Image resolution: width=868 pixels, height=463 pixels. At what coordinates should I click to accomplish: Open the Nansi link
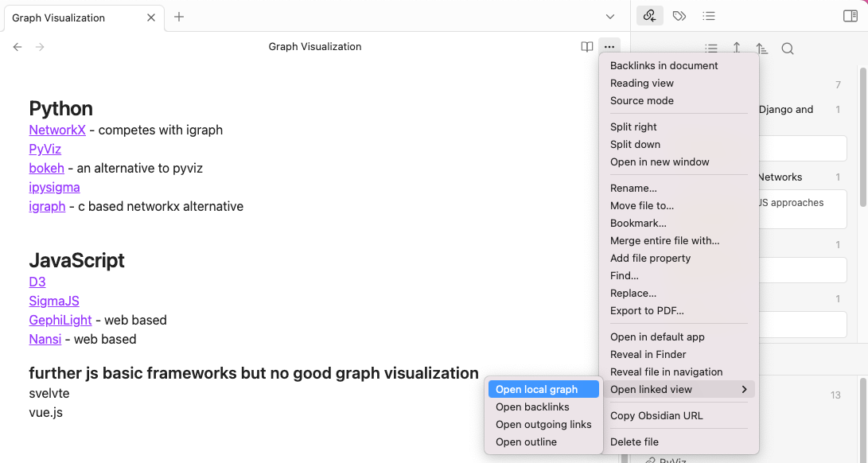click(x=45, y=339)
